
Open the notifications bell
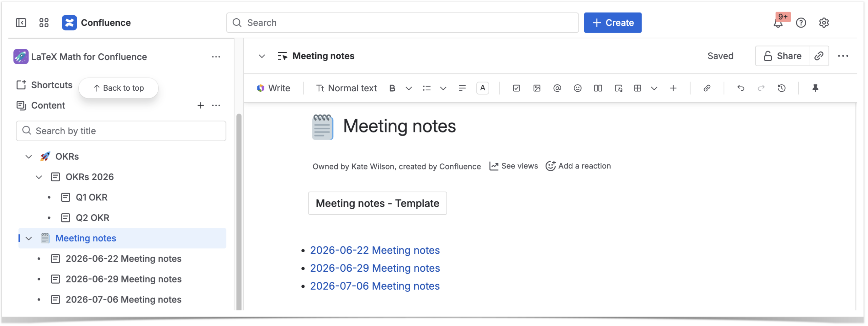[x=778, y=23]
